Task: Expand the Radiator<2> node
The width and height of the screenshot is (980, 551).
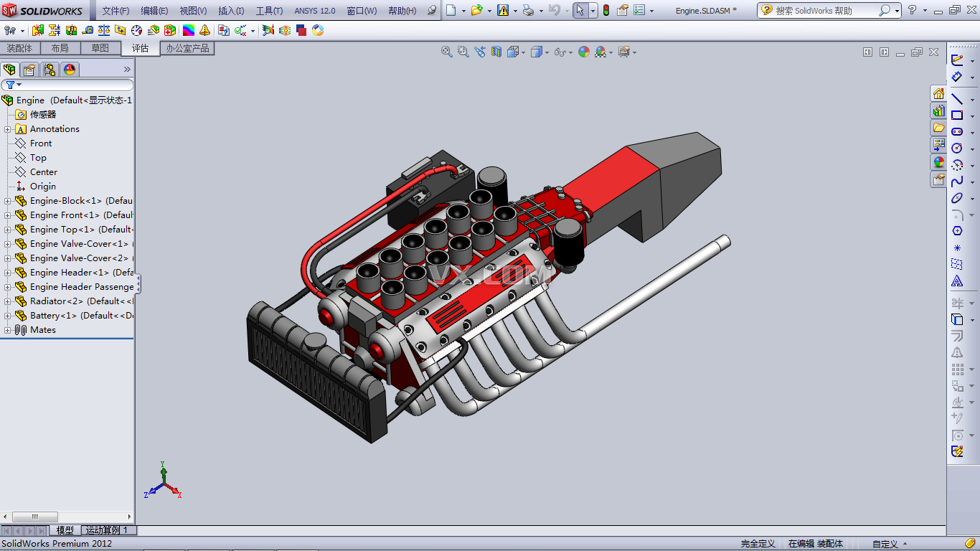Action: pos(7,301)
